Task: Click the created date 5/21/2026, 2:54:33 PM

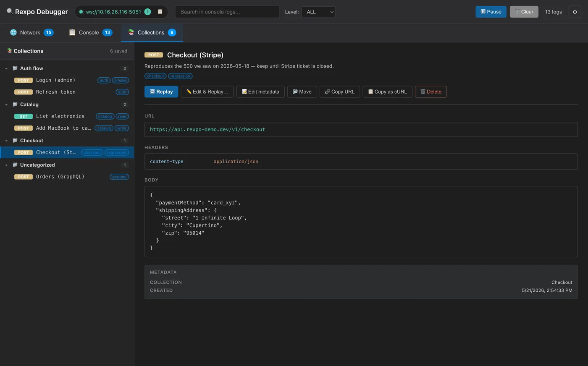Action: point(547,290)
